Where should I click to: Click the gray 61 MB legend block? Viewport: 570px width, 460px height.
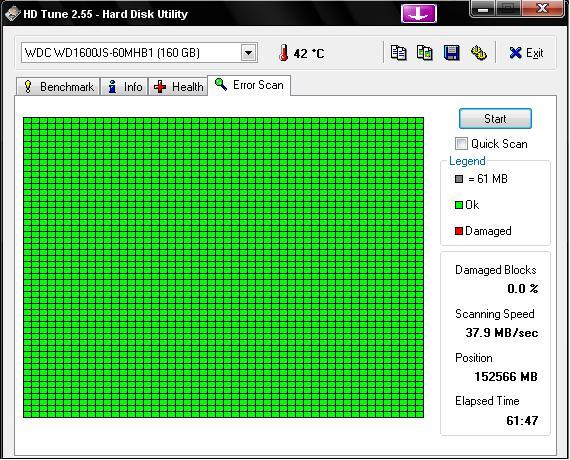click(x=459, y=179)
